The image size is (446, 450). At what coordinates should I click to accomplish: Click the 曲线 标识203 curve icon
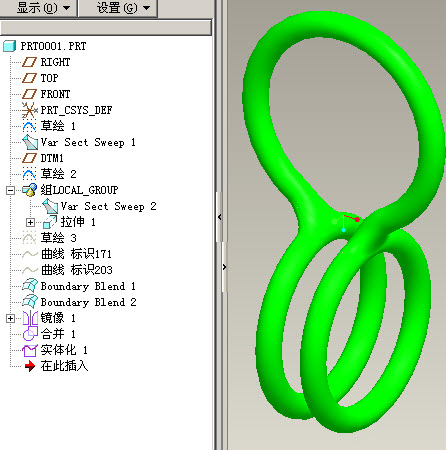(x=30, y=270)
